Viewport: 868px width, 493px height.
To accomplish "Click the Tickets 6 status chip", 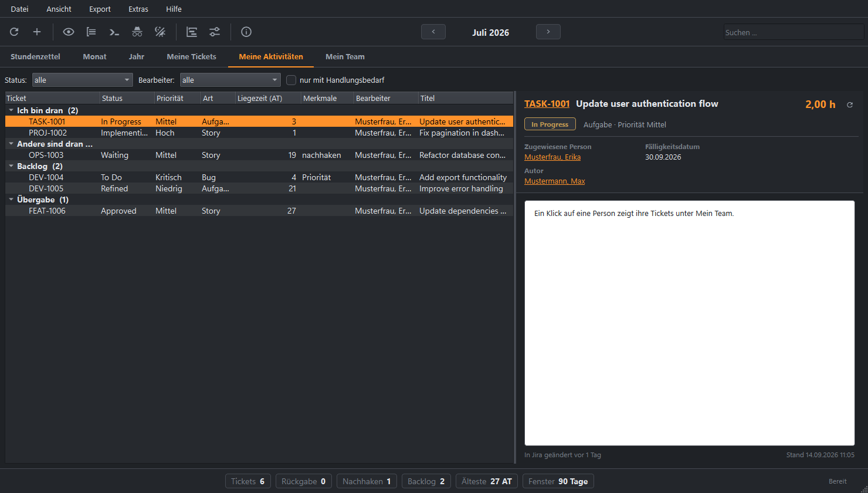I will (x=248, y=481).
